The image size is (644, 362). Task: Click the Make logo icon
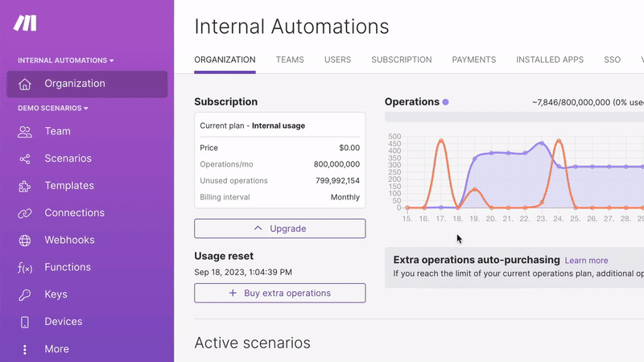click(x=26, y=23)
